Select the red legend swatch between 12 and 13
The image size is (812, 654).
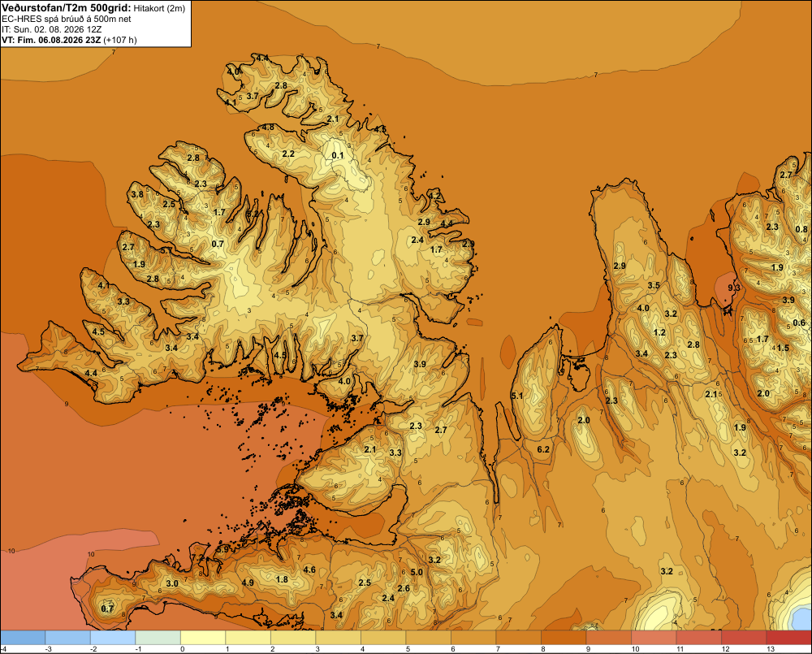click(x=744, y=638)
